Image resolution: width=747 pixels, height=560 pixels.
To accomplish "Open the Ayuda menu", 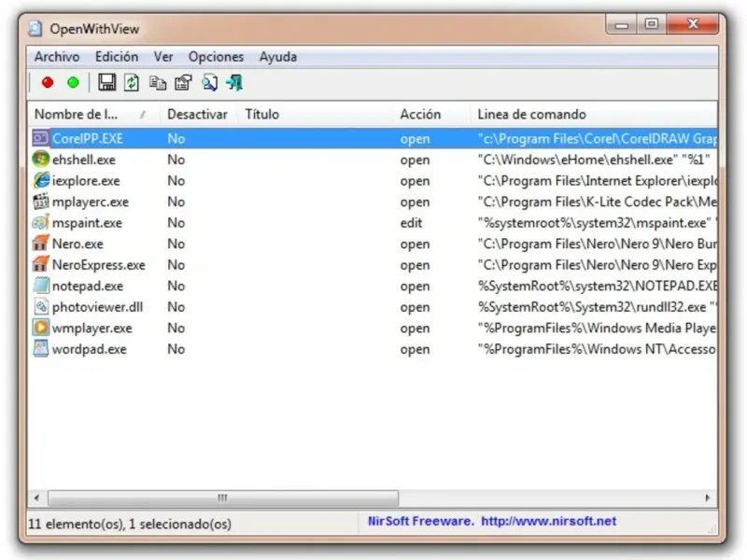I will (x=277, y=57).
